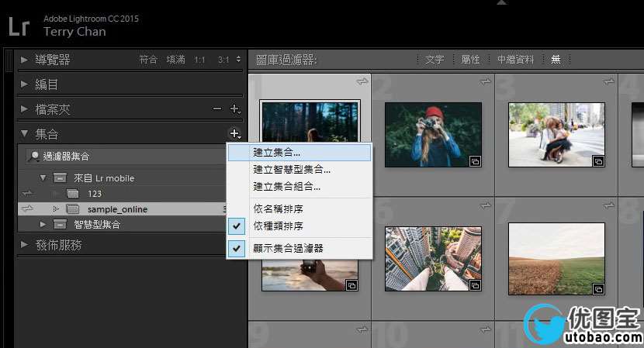The image size is (644, 348).
Task: Click the 過濾器集合 search field
Action: (x=126, y=156)
